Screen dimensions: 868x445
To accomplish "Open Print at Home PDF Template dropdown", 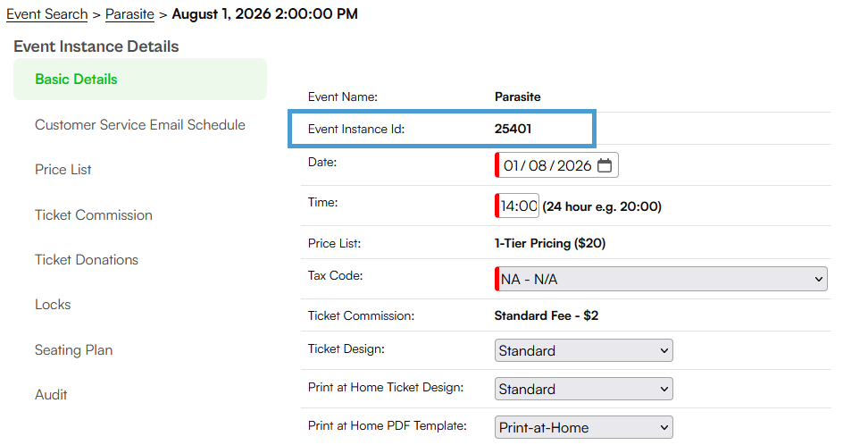I will tap(583, 427).
